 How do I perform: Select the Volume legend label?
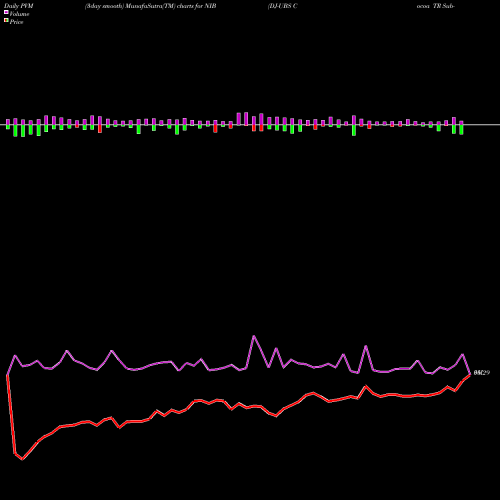pos(19,14)
